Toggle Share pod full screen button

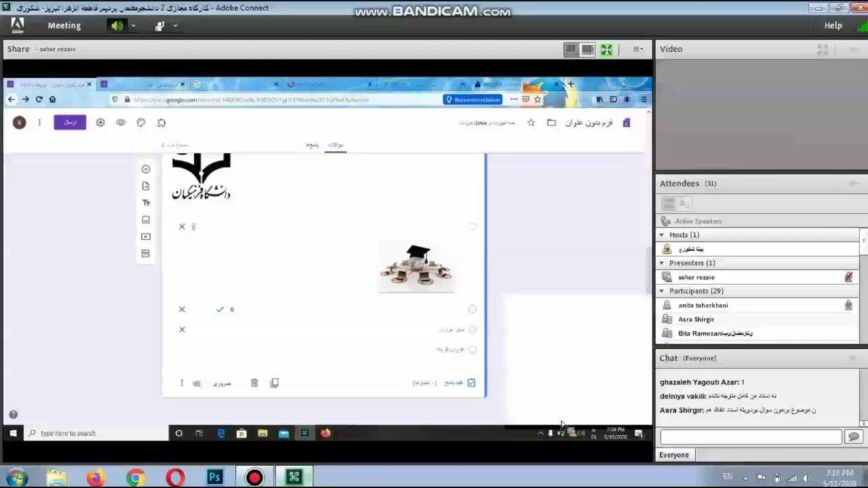tap(606, 49)
